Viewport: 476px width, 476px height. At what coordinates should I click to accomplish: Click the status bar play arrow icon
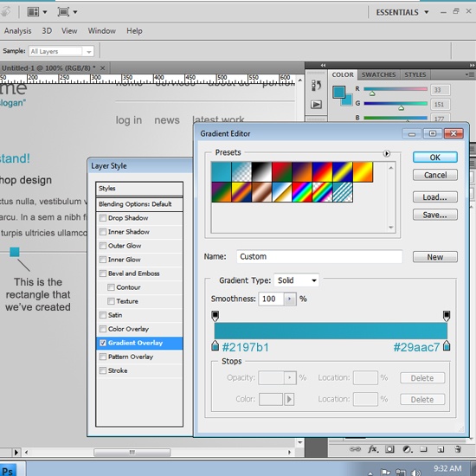pyautogui.click(x=16, y=453)
